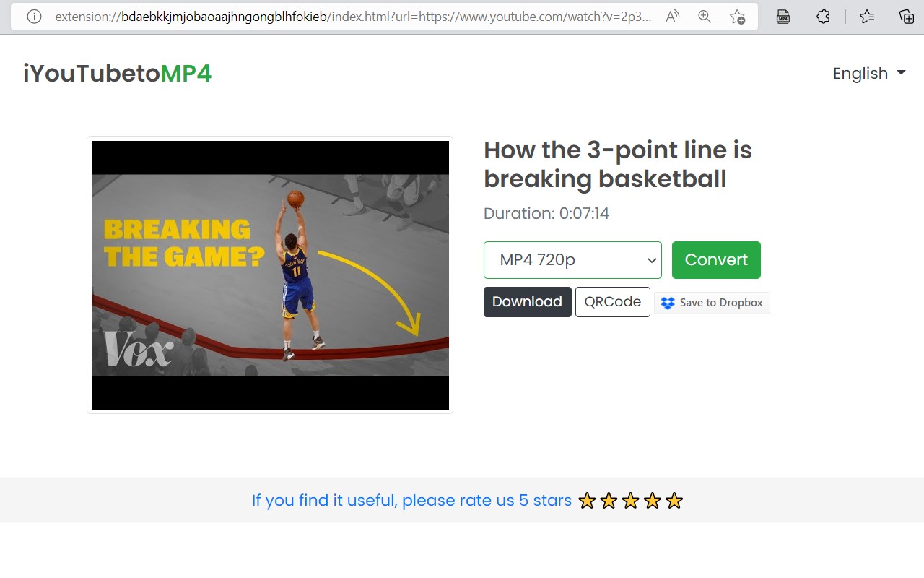924x578 pixels.
Task: Go to iYouTubetoMP4 home logo
Action: coord(118,74)
